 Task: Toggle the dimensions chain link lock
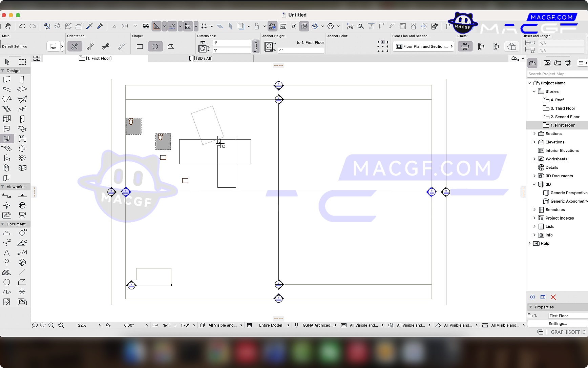[256, 46]
